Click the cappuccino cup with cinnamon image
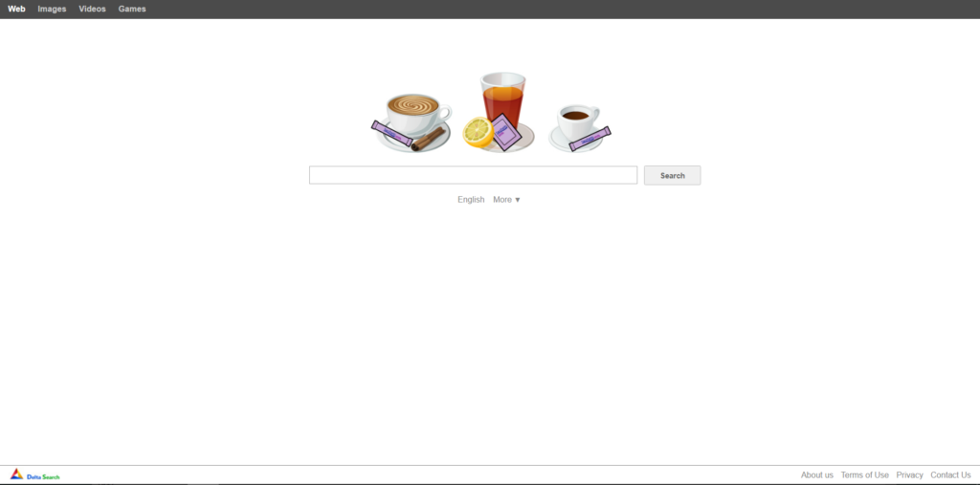This screenshot has height=485, width=980. pos(412,122)
